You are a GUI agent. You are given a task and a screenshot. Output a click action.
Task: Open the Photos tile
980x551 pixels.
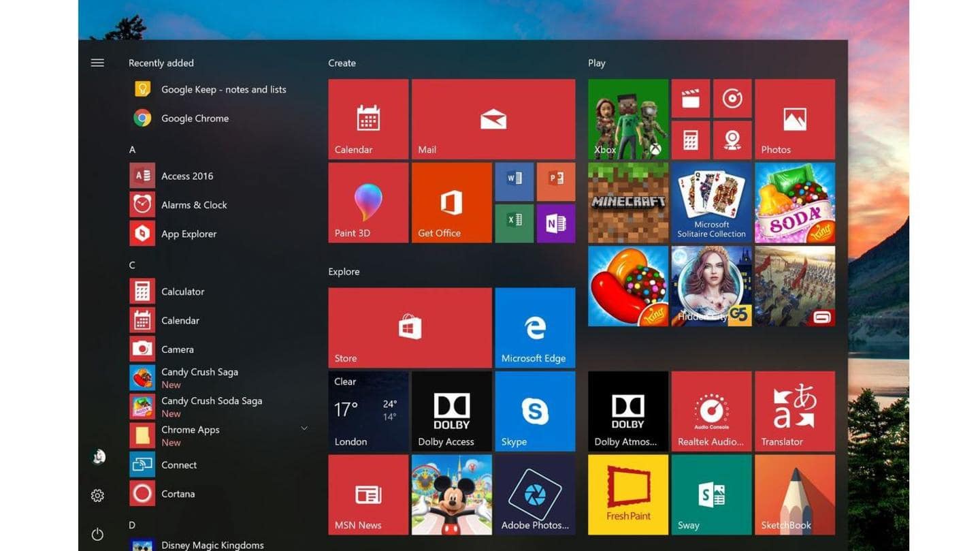tap(795, 119)
